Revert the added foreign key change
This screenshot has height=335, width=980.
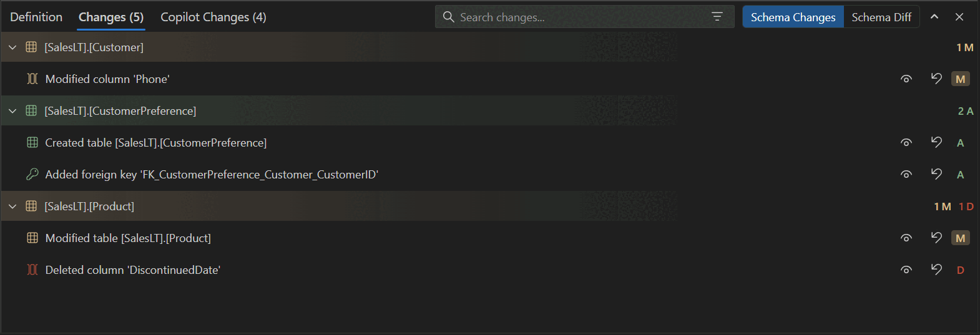point(936,174)
